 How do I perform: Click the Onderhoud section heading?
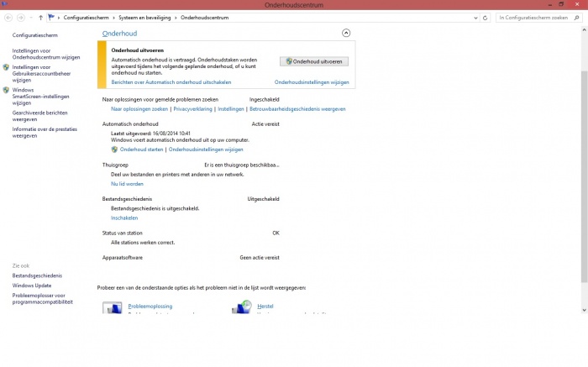point(119,34)
